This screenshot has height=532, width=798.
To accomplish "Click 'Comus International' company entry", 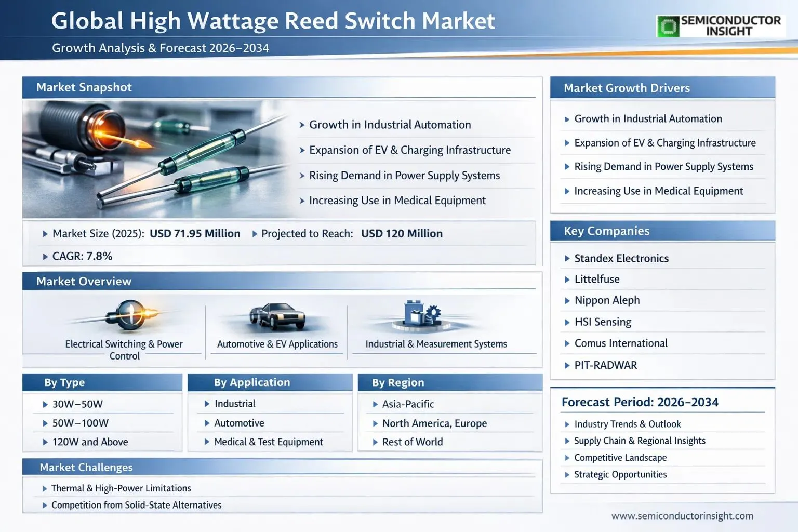I will point(621,343).
